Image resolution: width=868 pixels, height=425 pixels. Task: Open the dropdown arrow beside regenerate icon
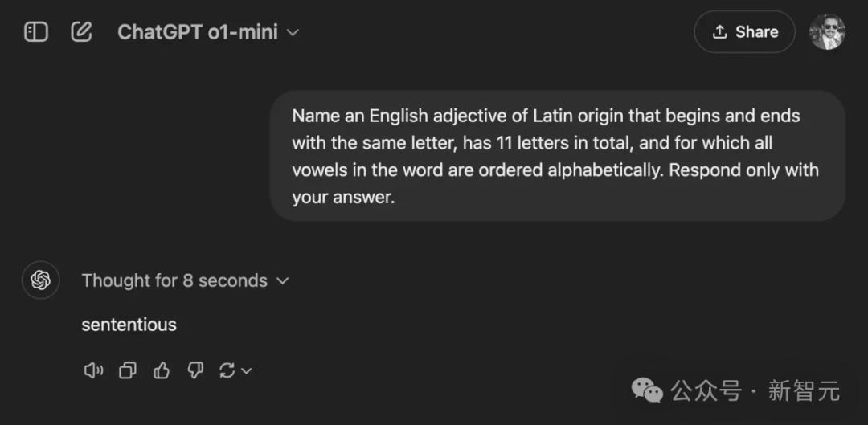(247, 370)
